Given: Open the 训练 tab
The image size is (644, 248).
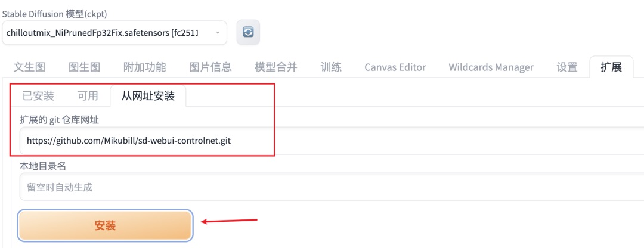Looking at the screenshot, I should pos(331,67).
